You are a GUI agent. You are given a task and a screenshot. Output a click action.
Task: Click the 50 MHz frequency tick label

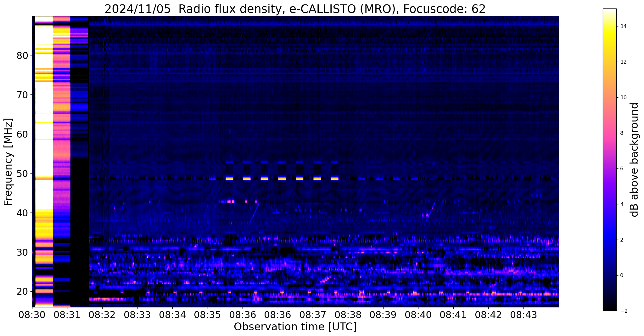(22, 174)
